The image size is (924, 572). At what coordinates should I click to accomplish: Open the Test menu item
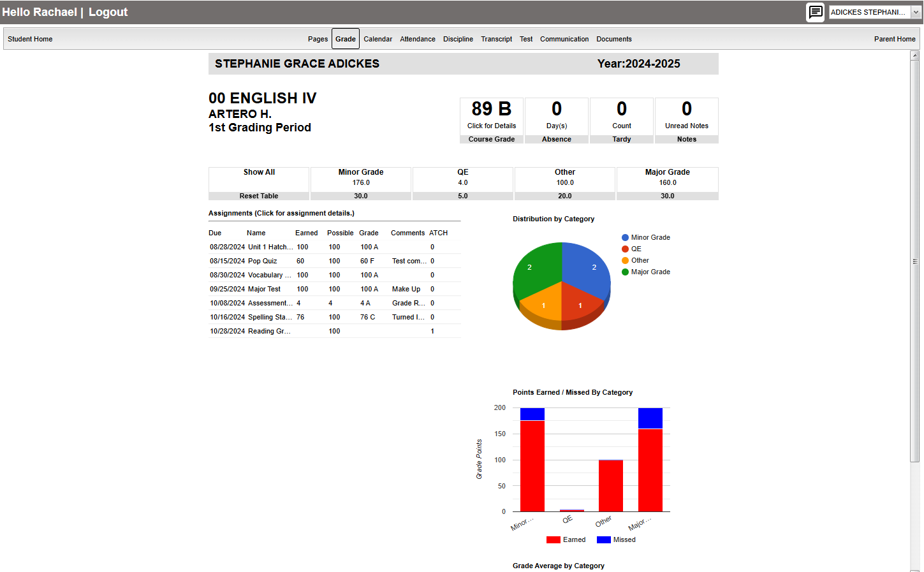coord(526,39)
